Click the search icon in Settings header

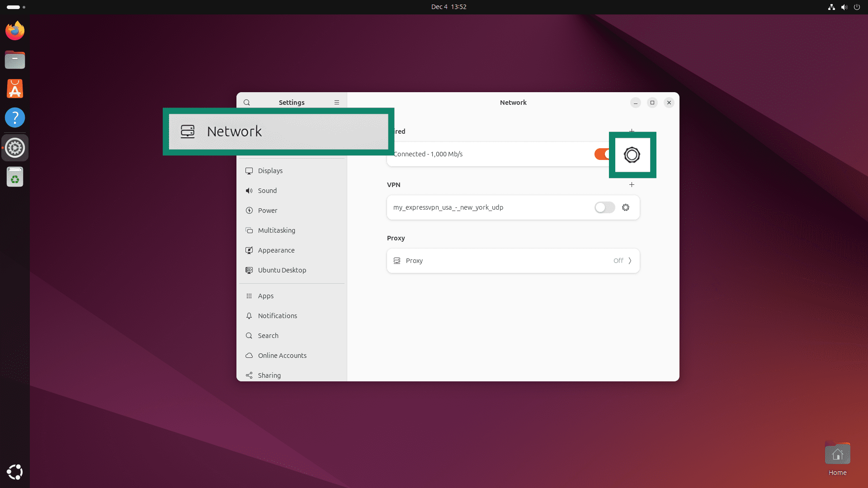tap(247, 103)
